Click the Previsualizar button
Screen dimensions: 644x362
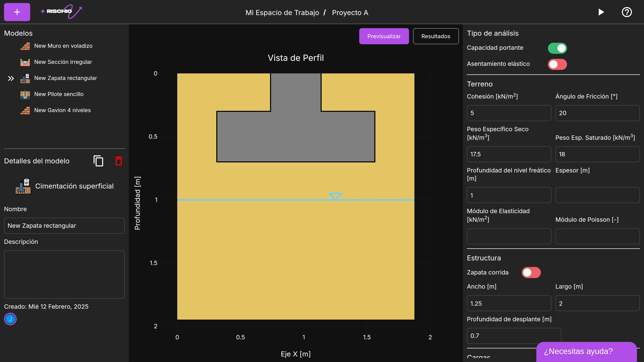coord(384,36)
